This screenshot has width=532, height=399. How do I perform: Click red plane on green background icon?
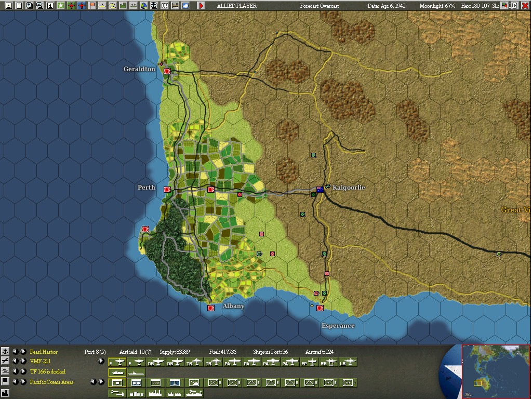[71, 5]
